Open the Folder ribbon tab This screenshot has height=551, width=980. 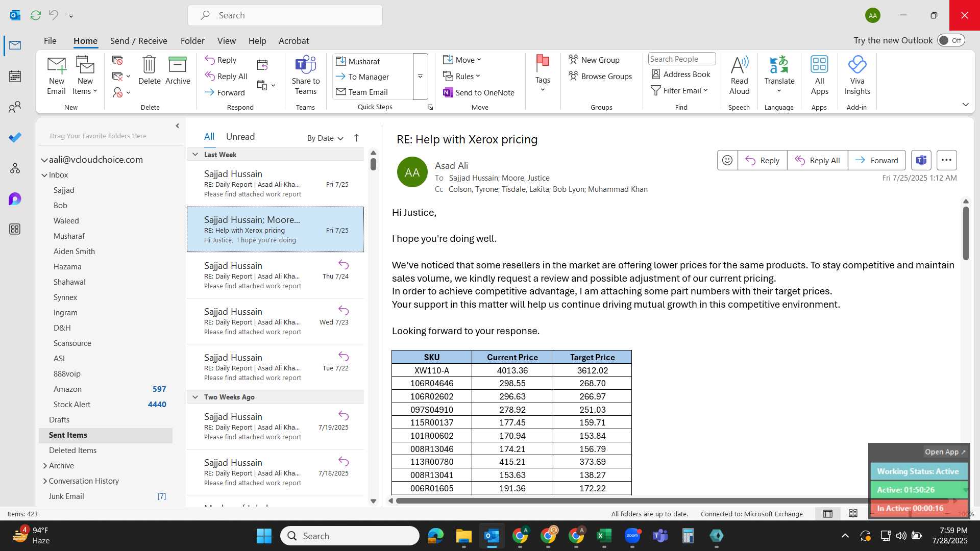192,41
